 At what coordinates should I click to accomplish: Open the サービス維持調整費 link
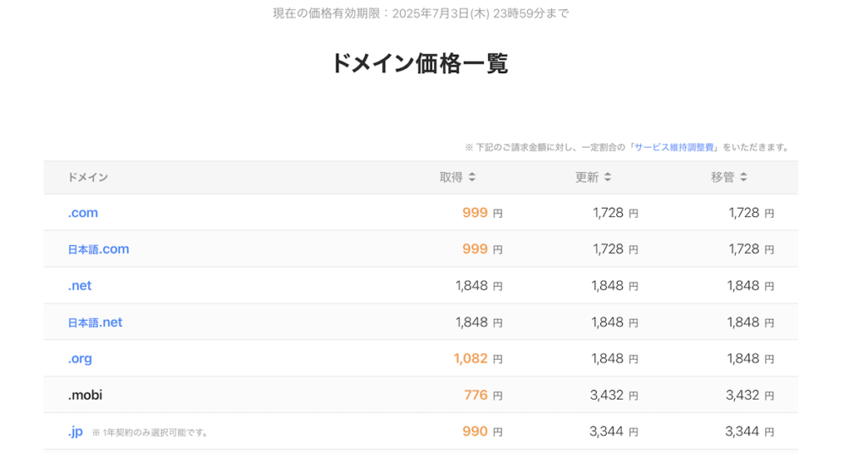click(x=676, y=147)
